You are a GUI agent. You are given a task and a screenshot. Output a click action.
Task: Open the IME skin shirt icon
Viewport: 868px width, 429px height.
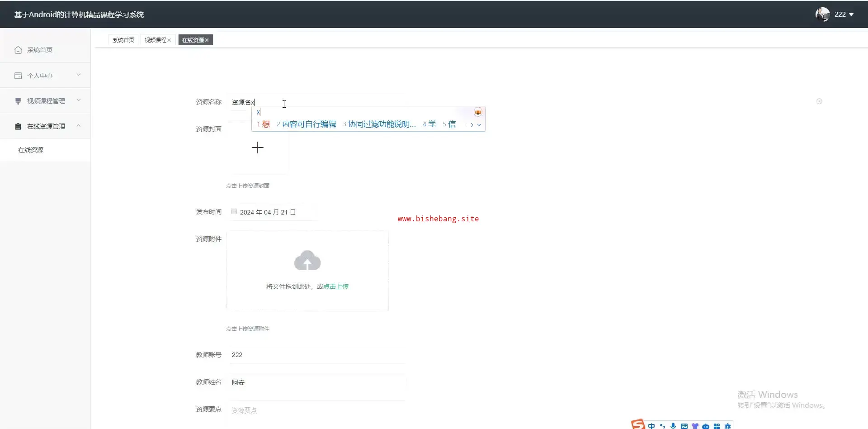(695, 426)
